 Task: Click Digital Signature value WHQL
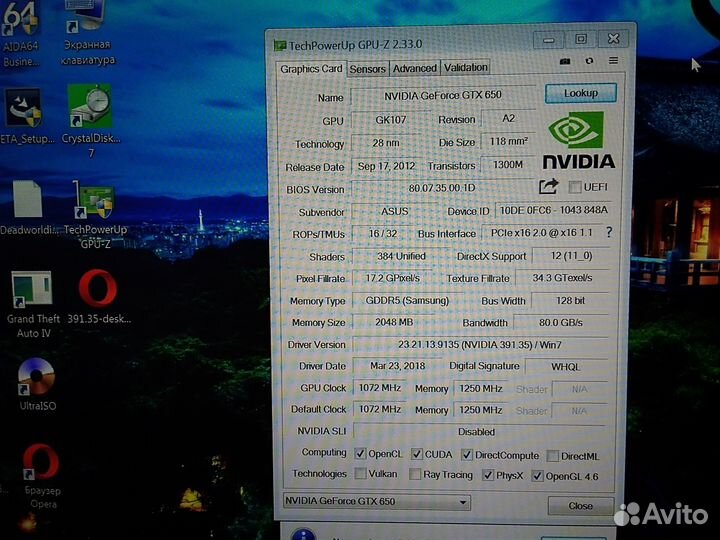[566, 367]
